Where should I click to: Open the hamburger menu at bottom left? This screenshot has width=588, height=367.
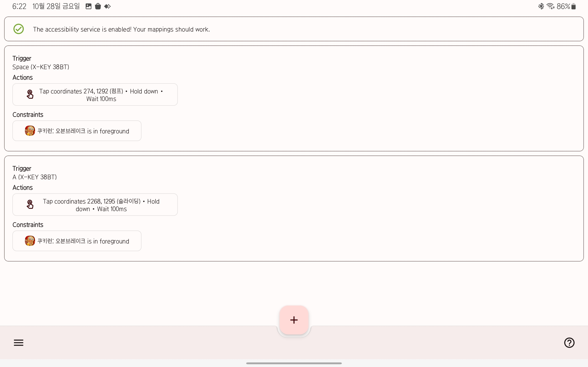[x=18, y=342]
